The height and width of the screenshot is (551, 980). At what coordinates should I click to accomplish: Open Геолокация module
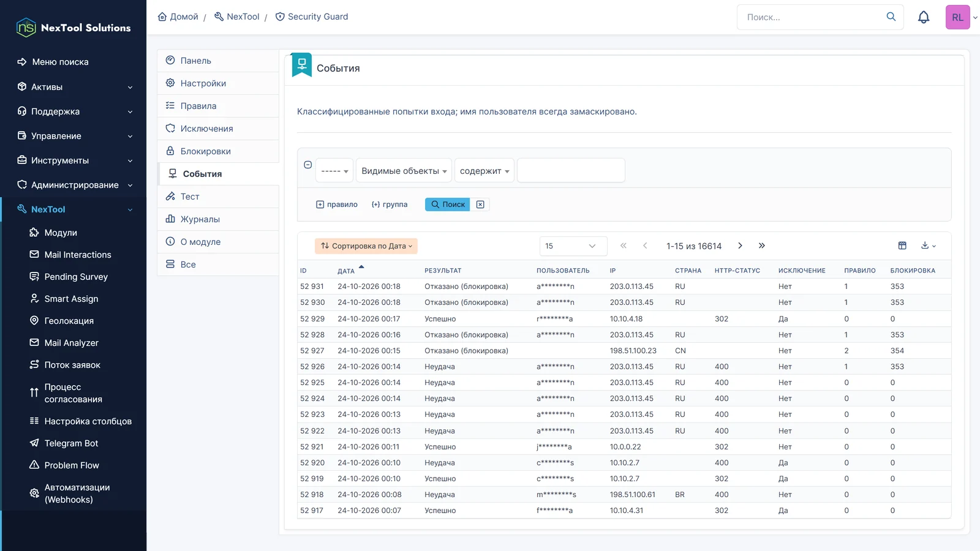tap(69, 321)
